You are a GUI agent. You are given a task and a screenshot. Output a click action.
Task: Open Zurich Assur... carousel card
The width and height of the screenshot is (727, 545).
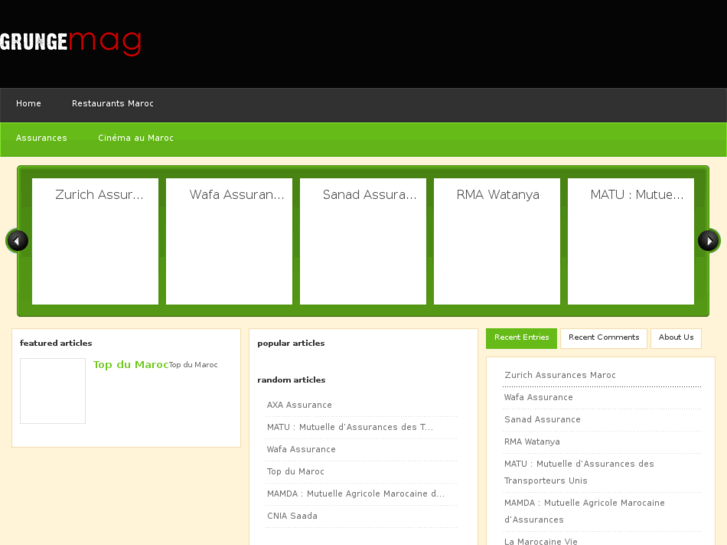[95, 241]
